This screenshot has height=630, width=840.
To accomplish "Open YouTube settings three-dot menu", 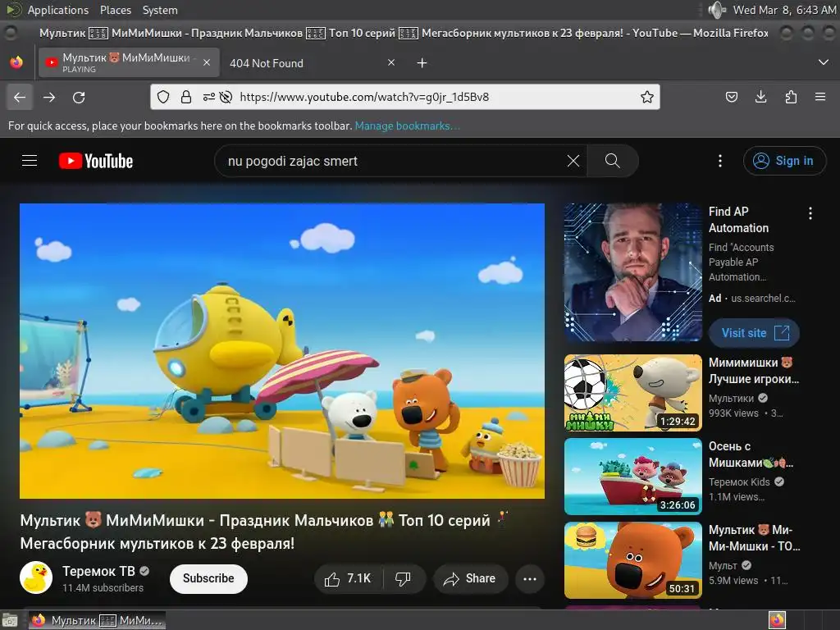I will pyautogui.click(x=720, y=161).
